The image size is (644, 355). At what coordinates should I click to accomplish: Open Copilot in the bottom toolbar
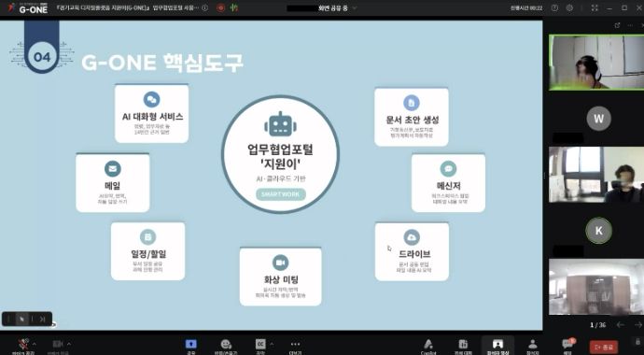[x=428, y=344]
